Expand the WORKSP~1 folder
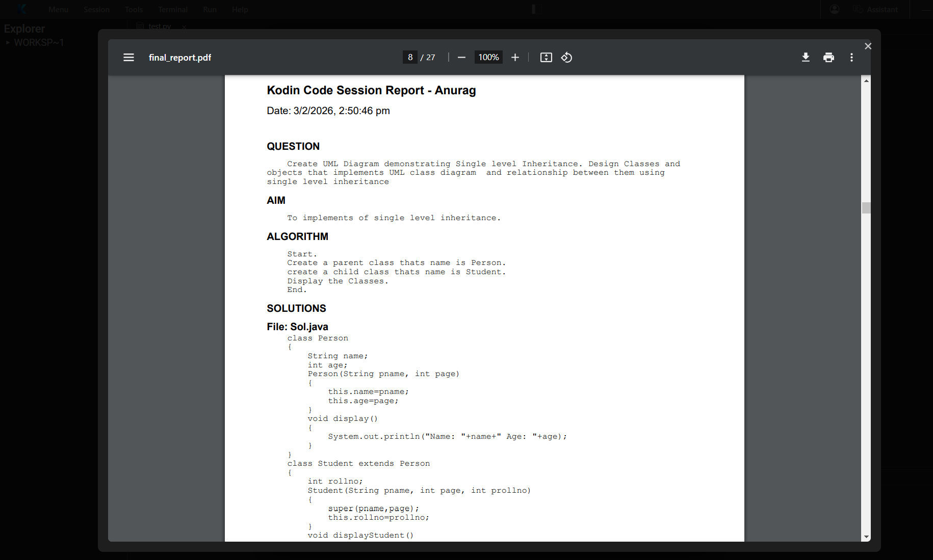This screenshot has width=933, height=560. 8,42
